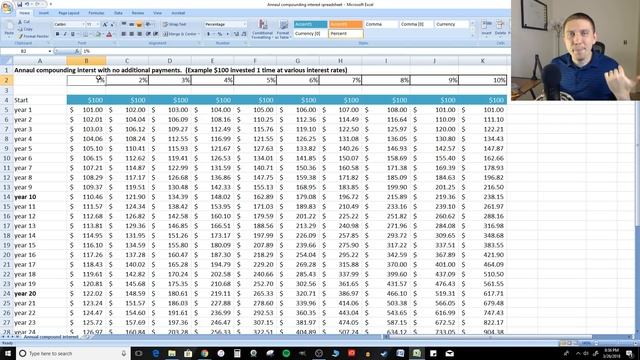Open the Name Box dropdown arrow

50,51
